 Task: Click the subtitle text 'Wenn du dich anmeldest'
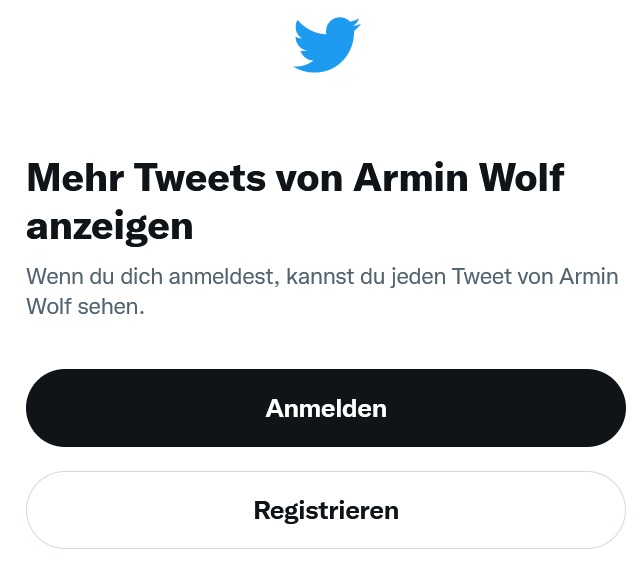(152, 276)
